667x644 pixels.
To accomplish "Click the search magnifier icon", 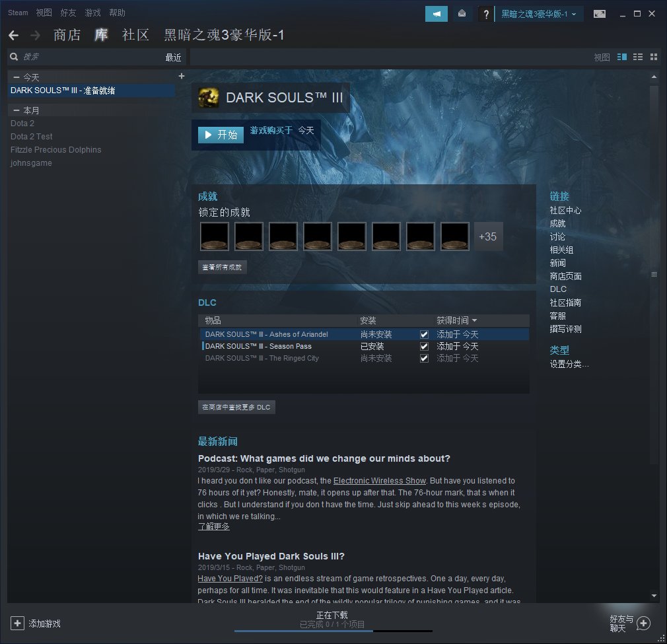I will click(x=14, y=57).
